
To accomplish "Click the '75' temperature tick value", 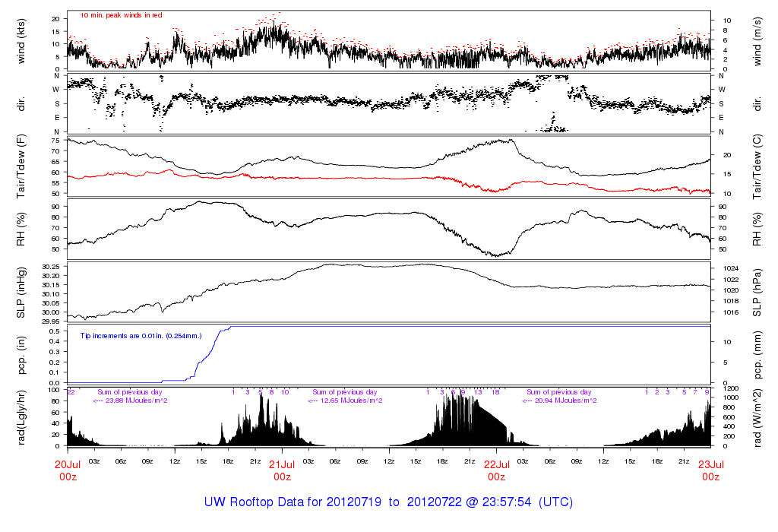I will [55, 141].
